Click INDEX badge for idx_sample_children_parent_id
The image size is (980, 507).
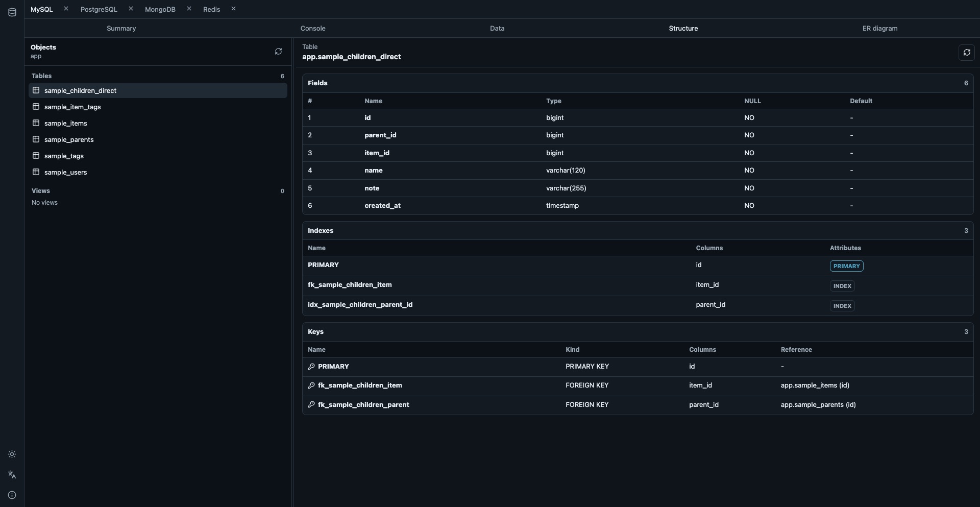pyautogui.click(x=842, y=306)
